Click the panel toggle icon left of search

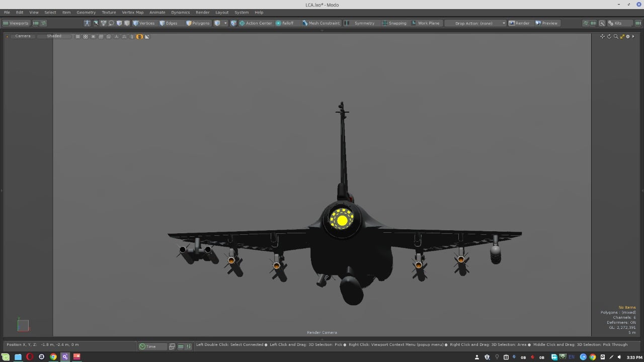(594, 23)
